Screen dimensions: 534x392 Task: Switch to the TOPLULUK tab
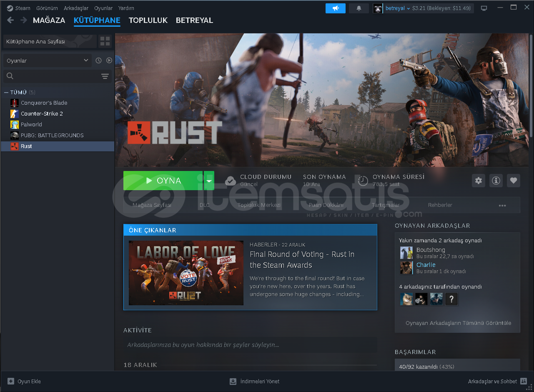tap(148, 20)
